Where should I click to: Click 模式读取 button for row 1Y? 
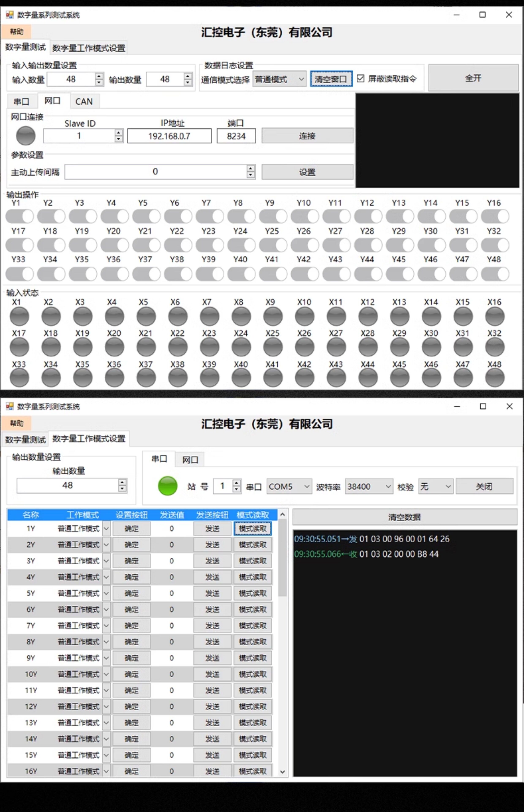[x=253, y=529]
